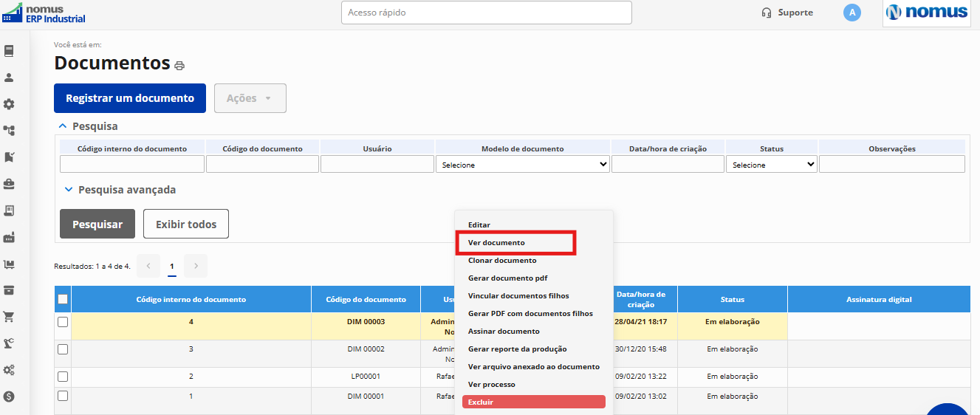
Task: Click Registrar um documento button
Action: click(130, 98)
